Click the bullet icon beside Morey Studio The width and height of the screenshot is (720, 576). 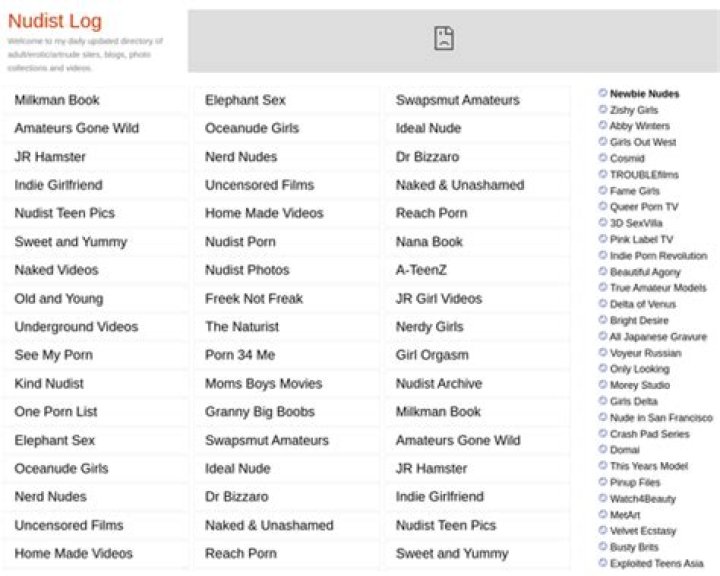602,385
